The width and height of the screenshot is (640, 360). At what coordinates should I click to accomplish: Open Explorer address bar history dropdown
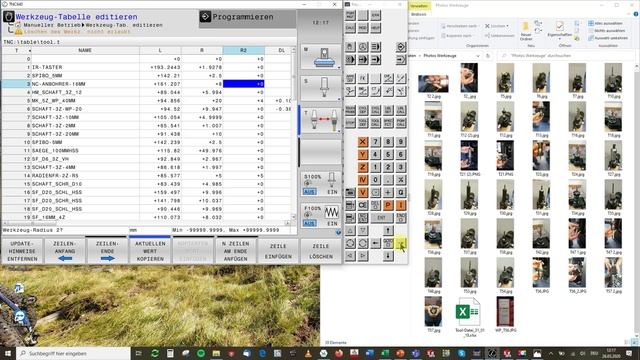478,56
